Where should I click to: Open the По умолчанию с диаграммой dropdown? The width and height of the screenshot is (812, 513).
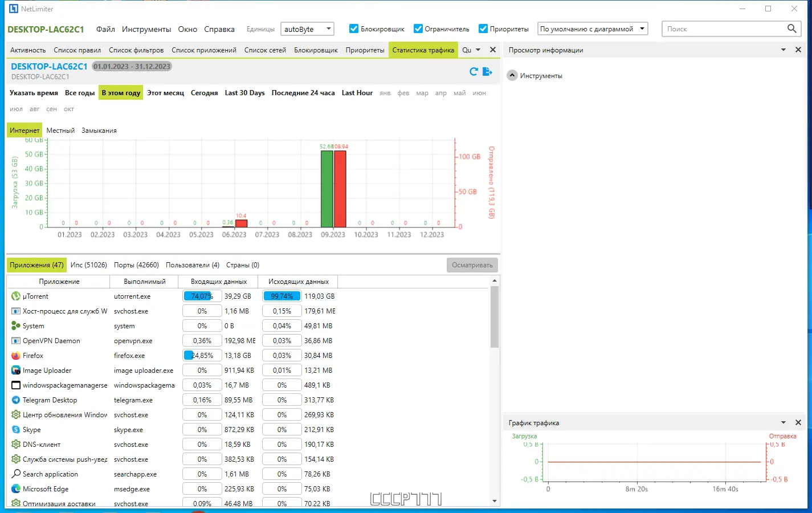click(x=593, y=29)
